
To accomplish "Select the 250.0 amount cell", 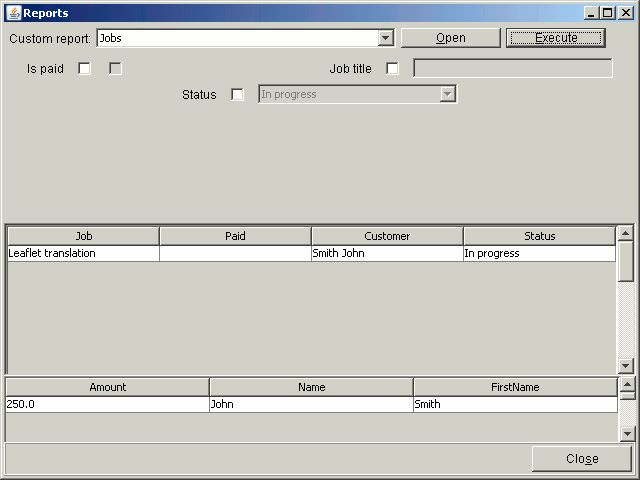I will (x=107, y=404).
